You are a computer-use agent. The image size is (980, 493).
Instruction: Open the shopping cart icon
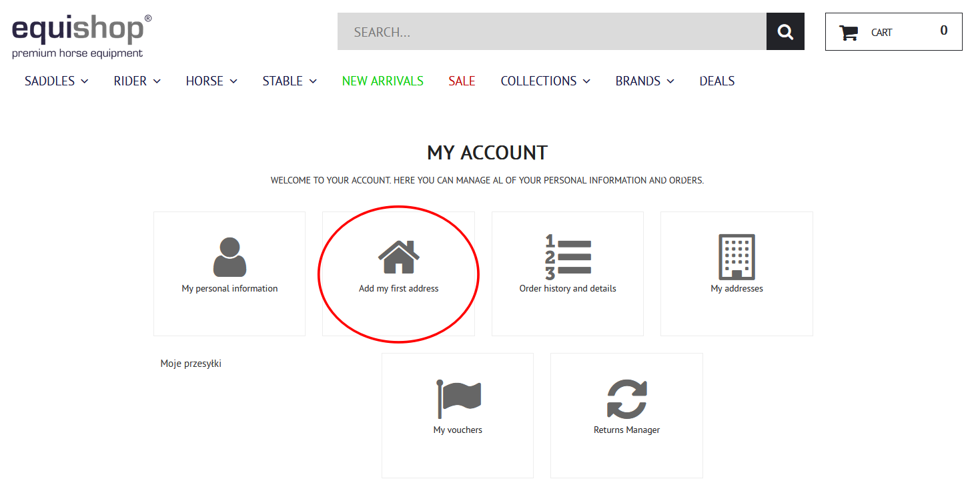coord(848,33)
